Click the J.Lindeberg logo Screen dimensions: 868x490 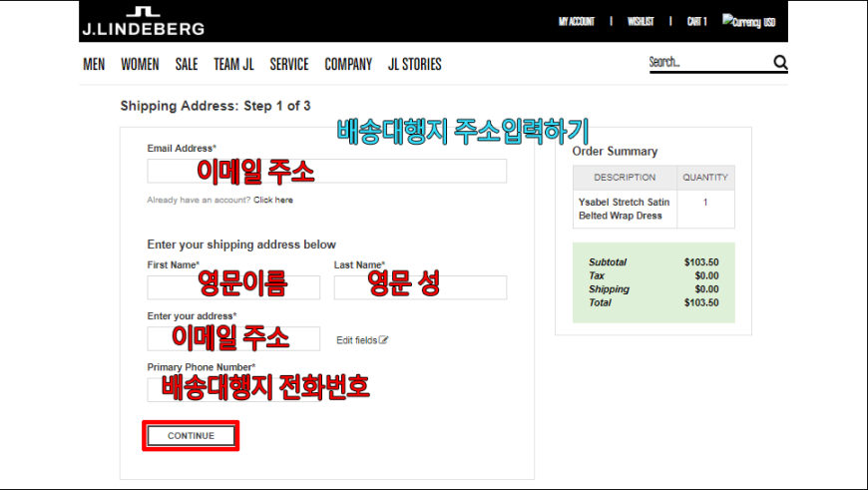pyautogui.click(x=144, y=21)
